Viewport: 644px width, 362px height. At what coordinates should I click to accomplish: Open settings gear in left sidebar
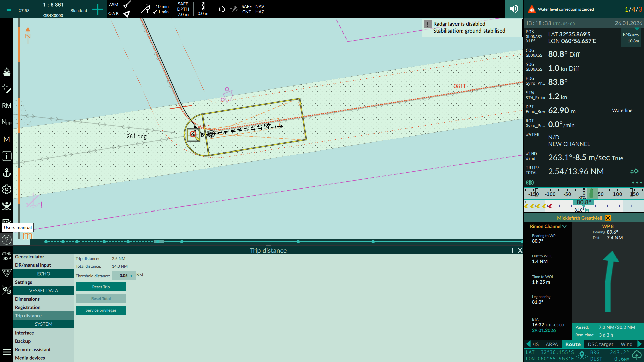tap(7, 189)
